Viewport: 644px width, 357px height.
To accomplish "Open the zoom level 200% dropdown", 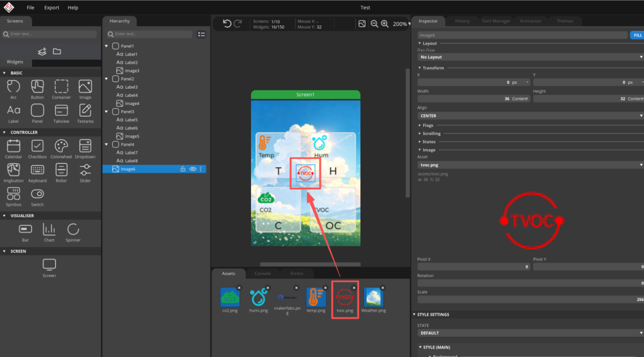I will (402, 24).
